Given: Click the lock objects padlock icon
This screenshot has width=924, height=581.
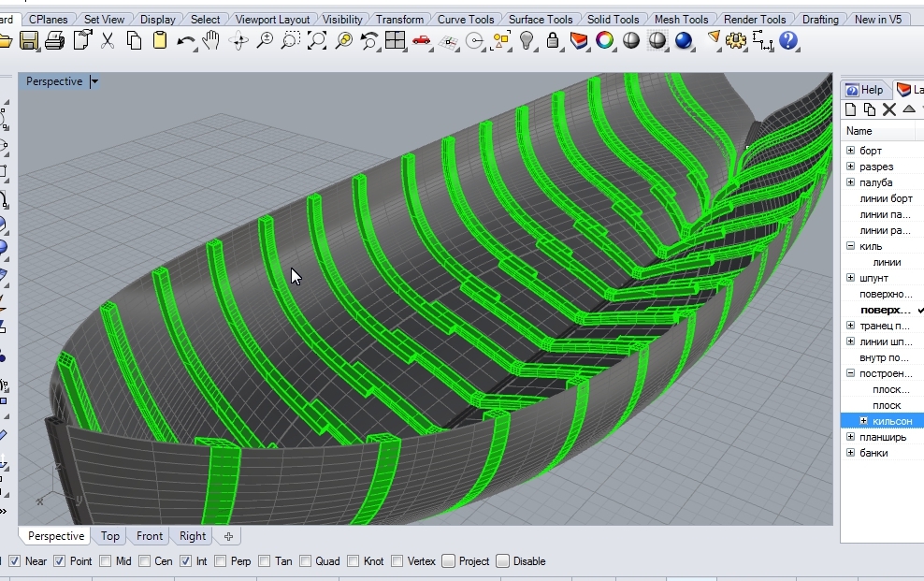Looking at the screenshot, I should 553,40.
